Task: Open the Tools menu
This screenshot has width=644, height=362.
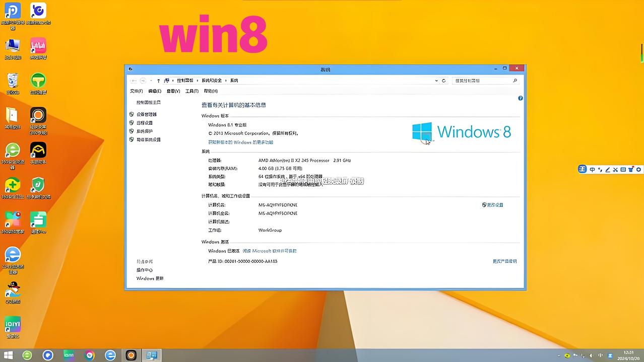Action: [192, 91]
